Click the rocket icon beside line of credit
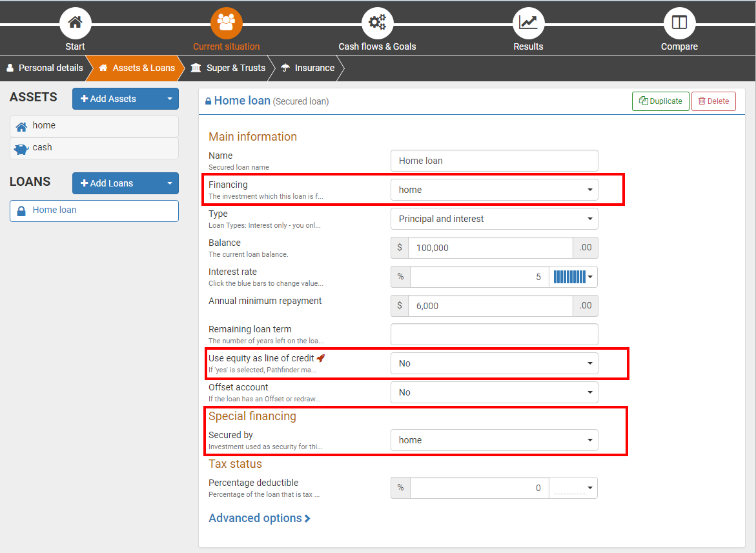The image size is (756, 553). pyautogui.click(x=321, y=358)
